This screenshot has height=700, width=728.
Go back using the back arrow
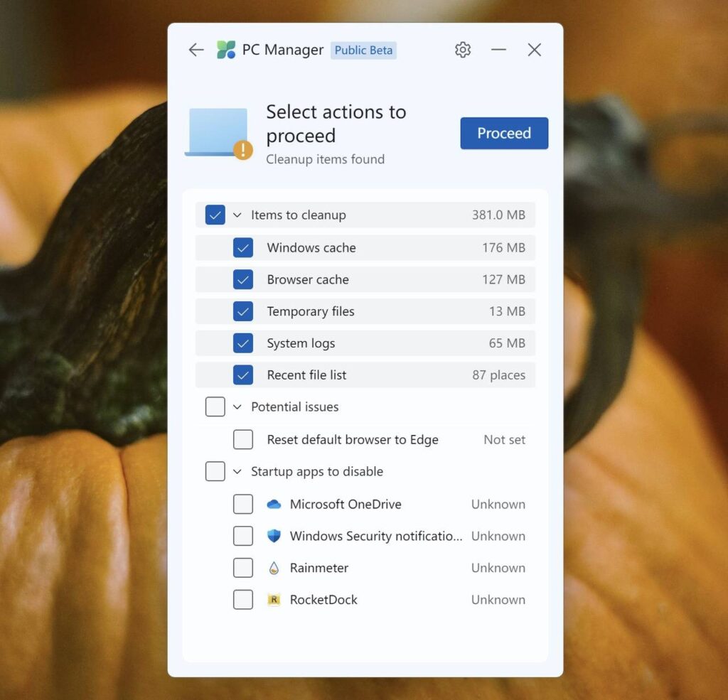[x=196, y=50]
